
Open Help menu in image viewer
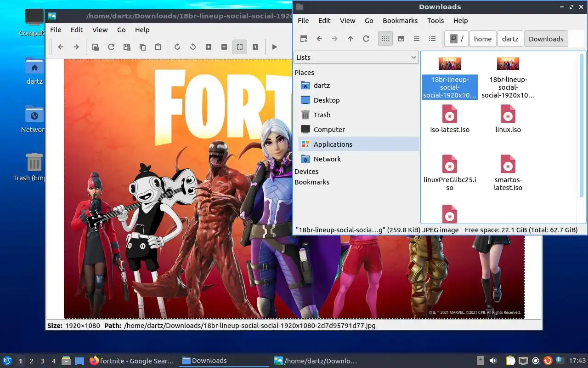pyautogui.click(x=142, y=30)
